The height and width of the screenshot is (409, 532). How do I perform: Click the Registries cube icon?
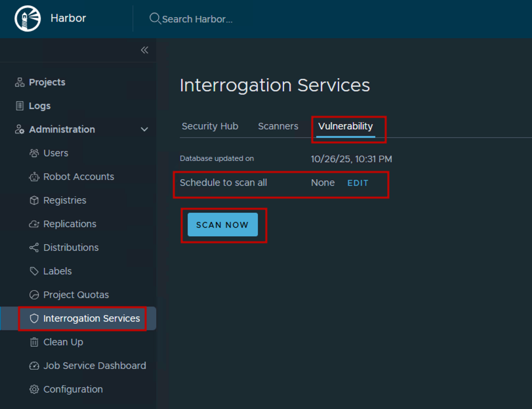(34, 200)
